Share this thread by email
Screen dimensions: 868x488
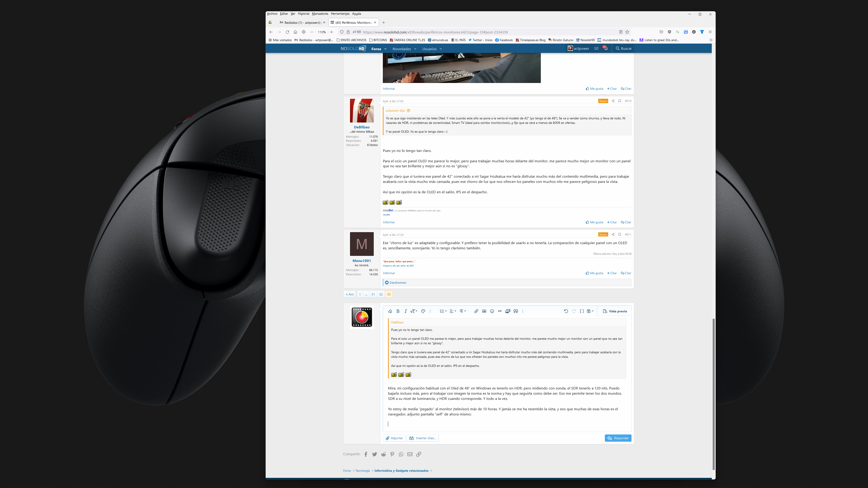click(410, 454)
